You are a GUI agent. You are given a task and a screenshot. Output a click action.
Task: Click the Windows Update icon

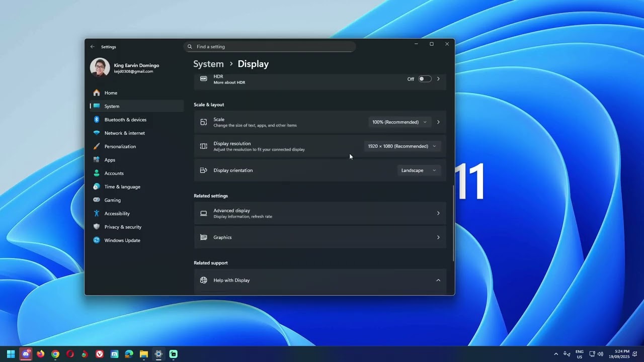point(97,240)
